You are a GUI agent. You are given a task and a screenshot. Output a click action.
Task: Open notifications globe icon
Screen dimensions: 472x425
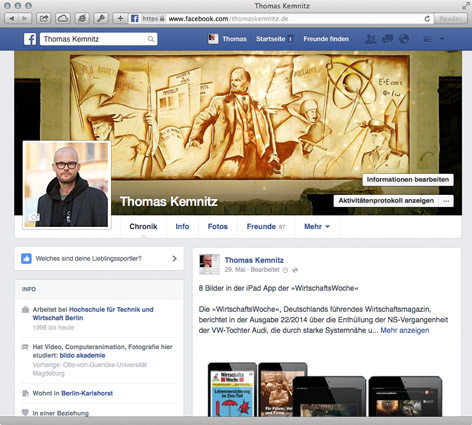pyautogui.click(x=404, y=39)
